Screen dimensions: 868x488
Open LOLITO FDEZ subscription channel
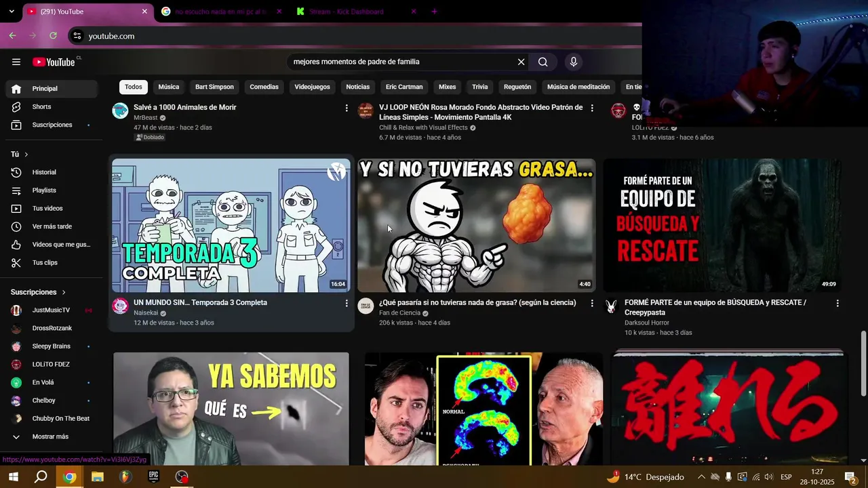52,364
